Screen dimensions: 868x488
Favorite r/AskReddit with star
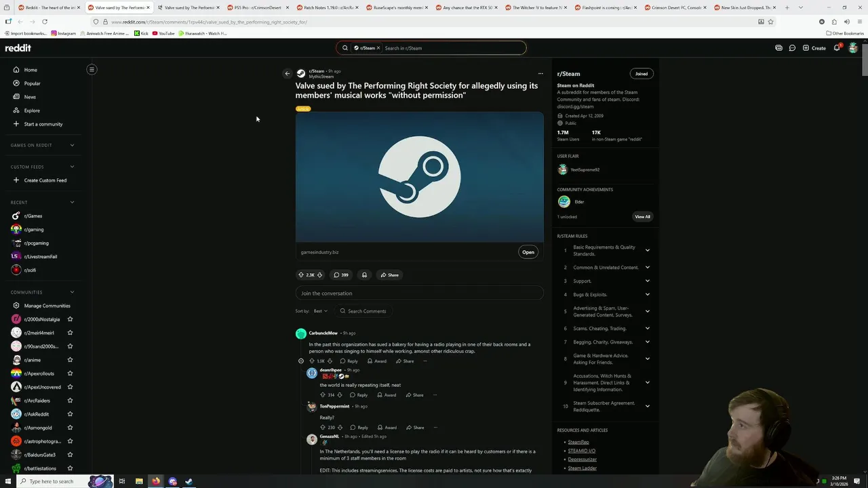(x=70, y=414)
